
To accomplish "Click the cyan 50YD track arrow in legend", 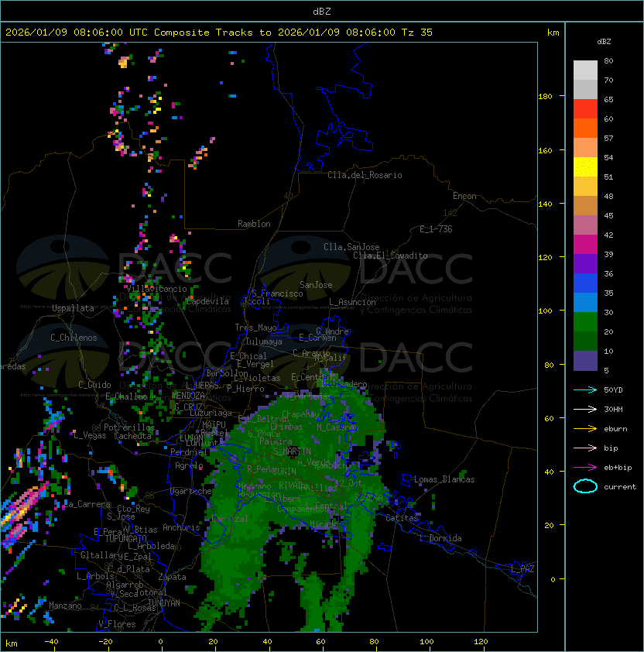I will [585, 389].
